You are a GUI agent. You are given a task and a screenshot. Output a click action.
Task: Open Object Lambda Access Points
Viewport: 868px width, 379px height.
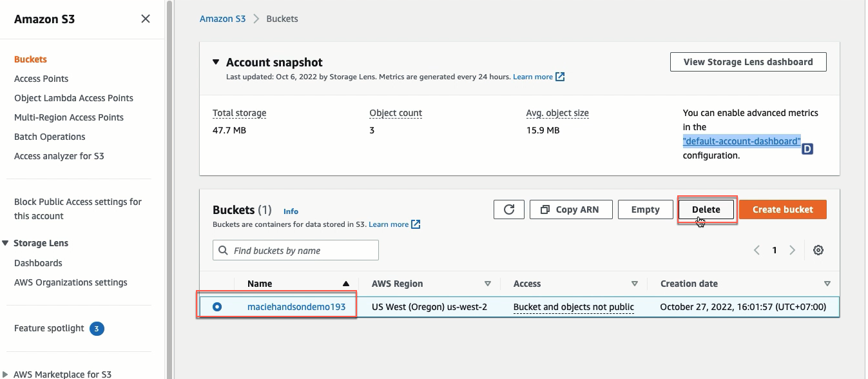(x=73, y=98)
